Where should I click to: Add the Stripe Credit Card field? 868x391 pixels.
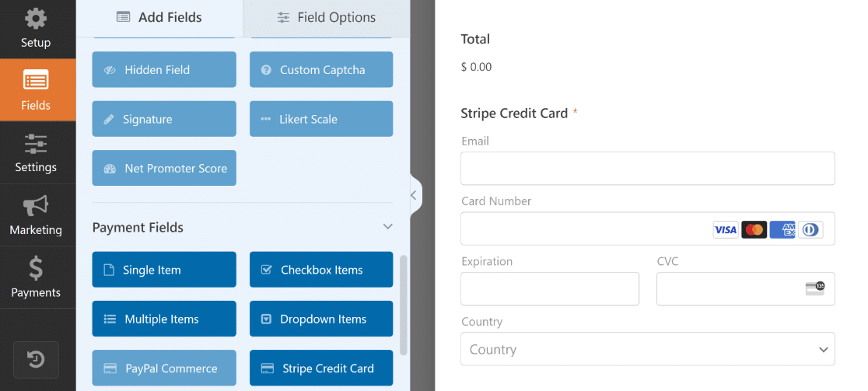pos(321,368)
